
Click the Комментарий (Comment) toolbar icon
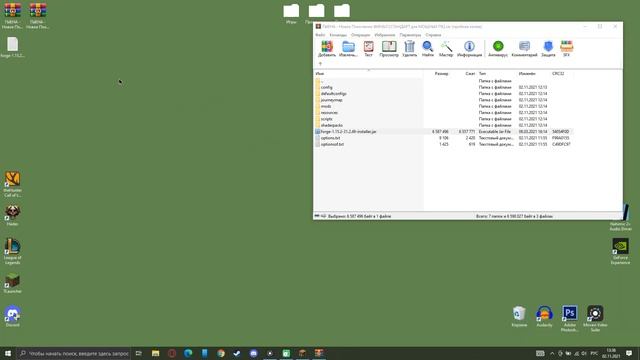click(x=524, y=49)
